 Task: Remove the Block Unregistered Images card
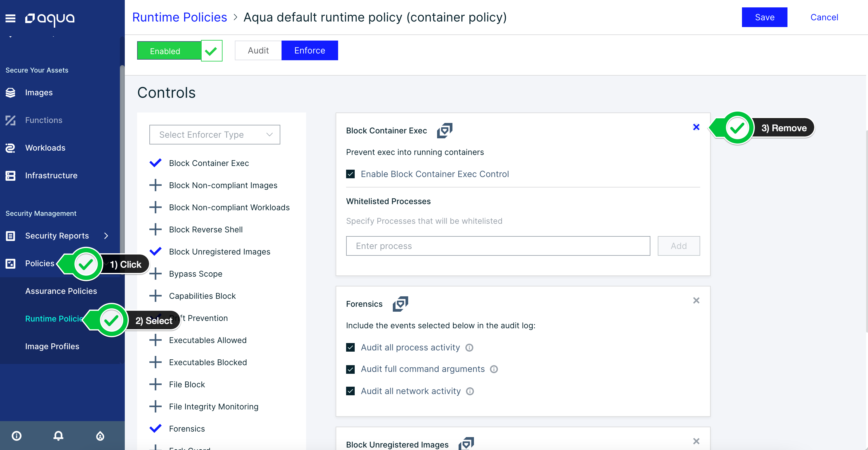(696, 441)
